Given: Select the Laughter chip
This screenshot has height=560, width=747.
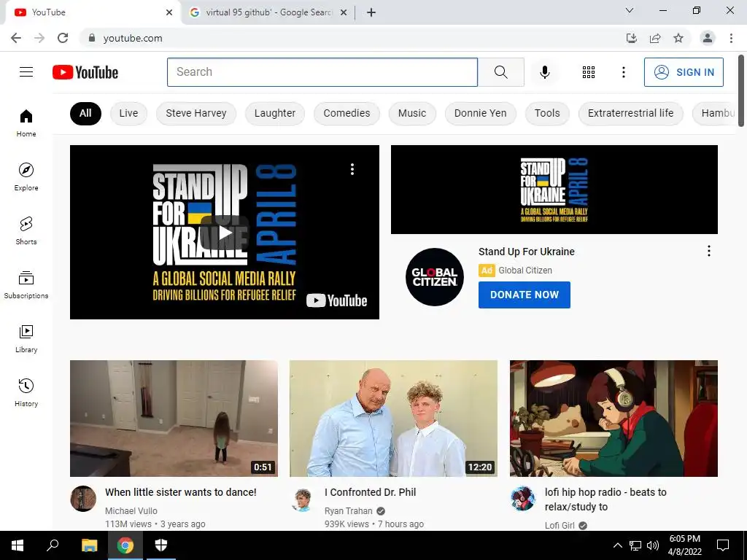Looking at the screenshot, I should coord(275,113).
